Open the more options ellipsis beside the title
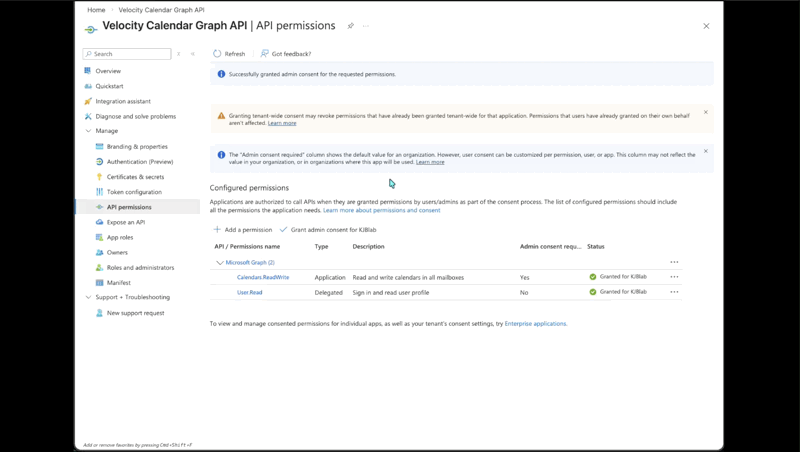Screen dimensions: 800x452 (366, 26)
